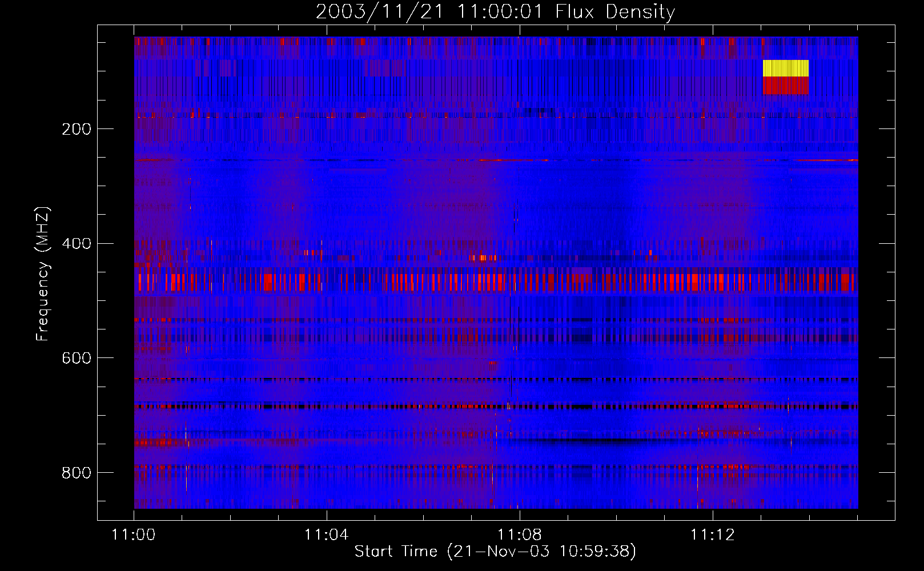Image resolution: width=924 pixels, height=571 pixels.
Task: Select the red block beneath the yellow burst
Action: 785,86
